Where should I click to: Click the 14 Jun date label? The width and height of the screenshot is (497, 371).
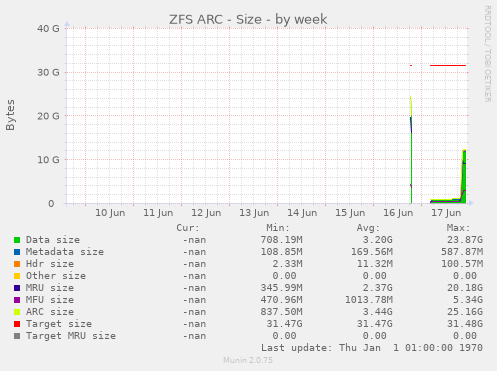click(x=302, y=213)
